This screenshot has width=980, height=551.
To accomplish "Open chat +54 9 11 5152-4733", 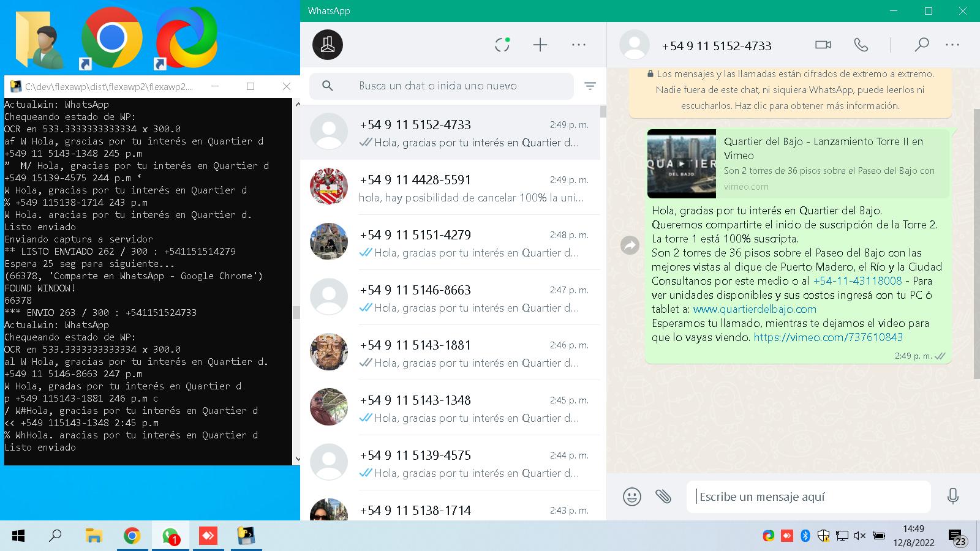I will click(x=450, y=132).
